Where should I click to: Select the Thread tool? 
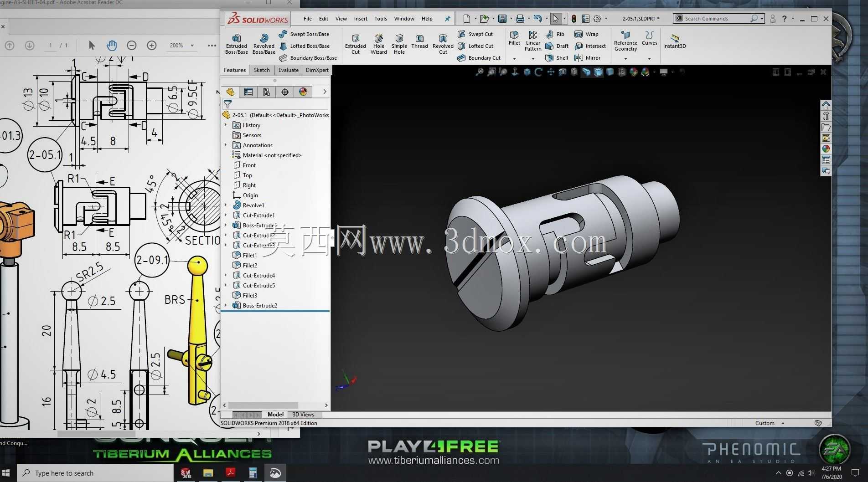click(419, 41)
